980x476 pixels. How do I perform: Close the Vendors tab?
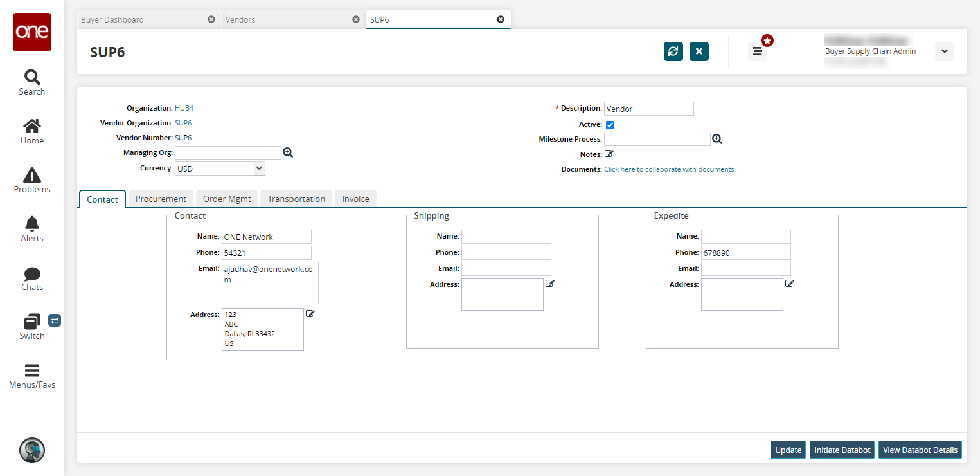(356, 19)
